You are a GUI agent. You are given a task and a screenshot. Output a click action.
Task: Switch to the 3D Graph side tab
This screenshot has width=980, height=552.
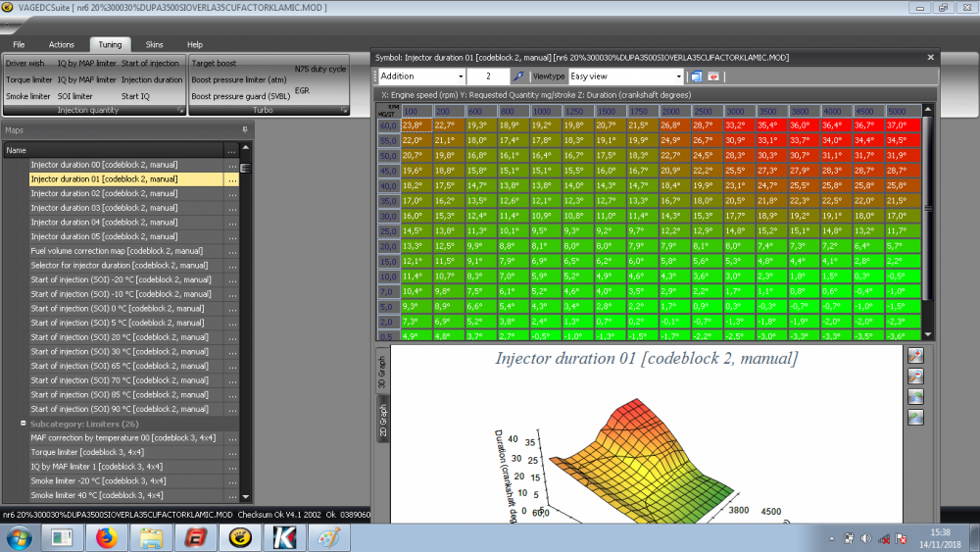tap(382, 372)
